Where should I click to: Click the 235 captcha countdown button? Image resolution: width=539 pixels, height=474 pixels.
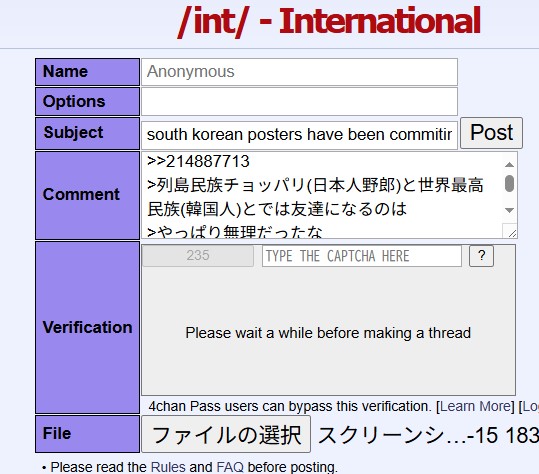[198, 255]
